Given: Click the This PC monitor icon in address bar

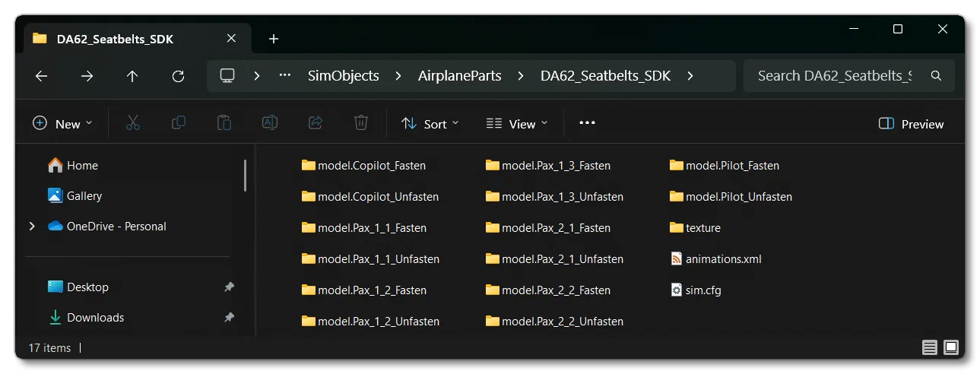Looking at the screenshot, I should [227, 76].
